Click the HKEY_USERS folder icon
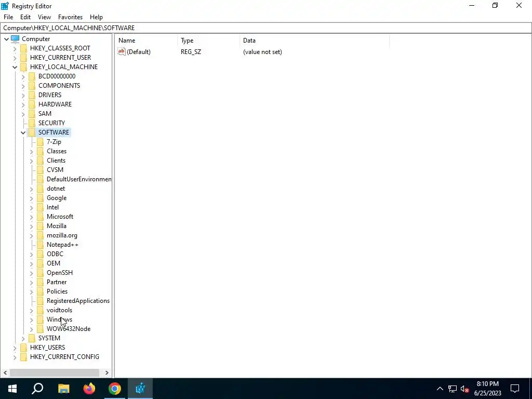The image size is (532, 399). [x=24, y=348]
